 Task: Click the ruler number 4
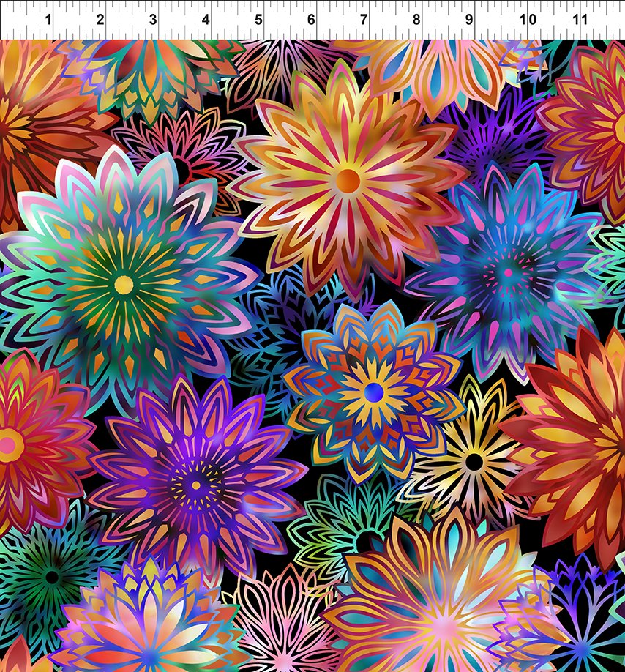click(x=206, y=19)
